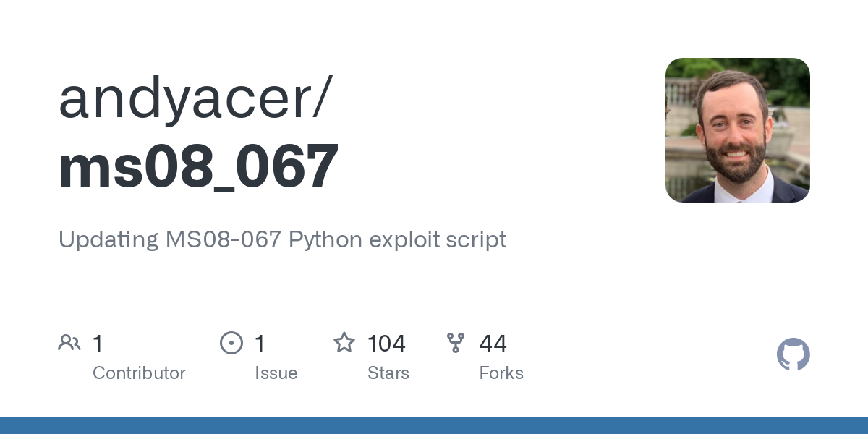Image resolution: width=868 pixels, height=434 pixels.
Task: Select the repository description text
Action: (283, 239)
